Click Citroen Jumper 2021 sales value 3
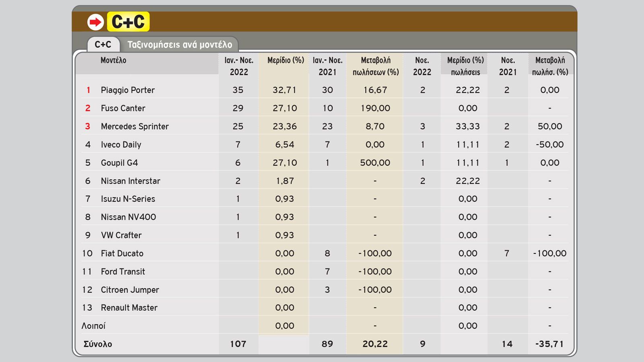This screenshot has width=644, height=362. [x=327, y=290]
